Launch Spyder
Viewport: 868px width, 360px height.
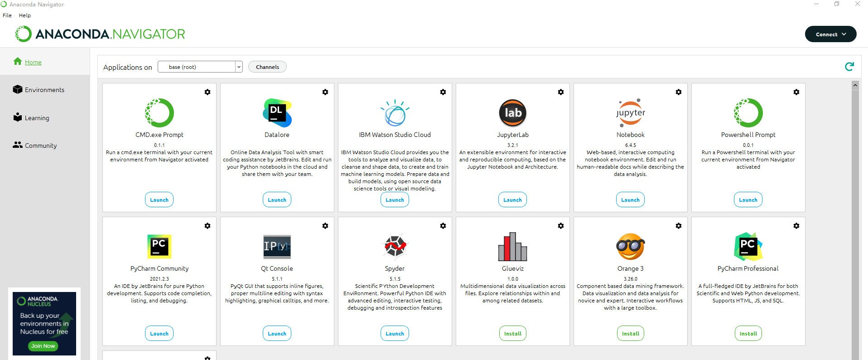395,333
